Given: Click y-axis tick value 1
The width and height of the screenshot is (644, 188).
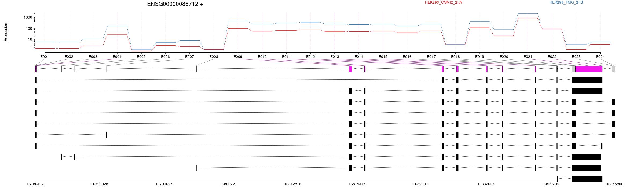Looking at the screenshot, I should [x=31, y=48].
